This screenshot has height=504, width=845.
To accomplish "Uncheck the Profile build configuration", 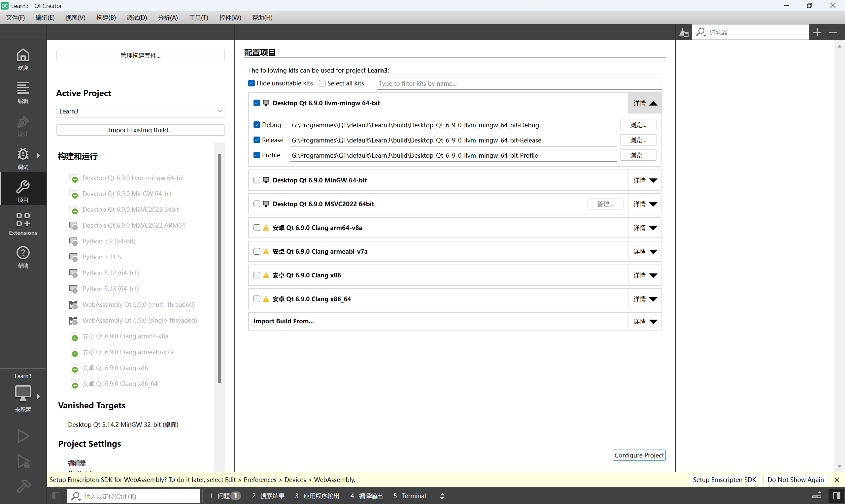I will coord(257,155).
